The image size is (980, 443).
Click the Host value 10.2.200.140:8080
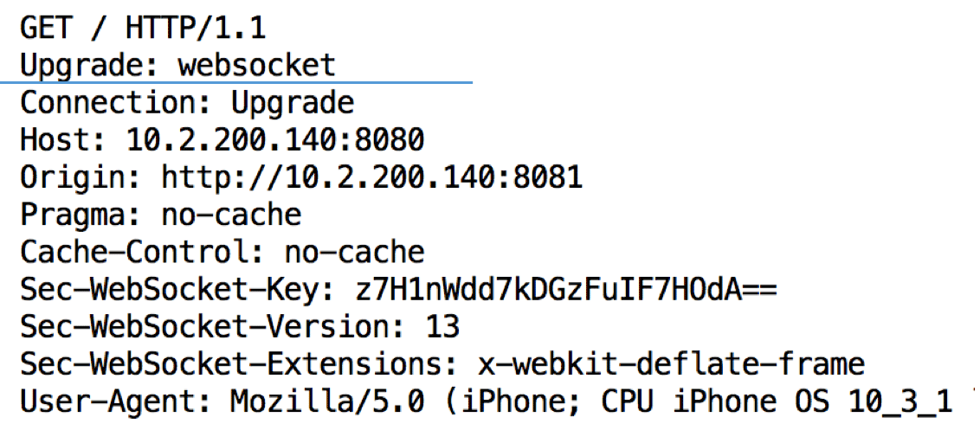pyautogui.click(x=275, y=140)
